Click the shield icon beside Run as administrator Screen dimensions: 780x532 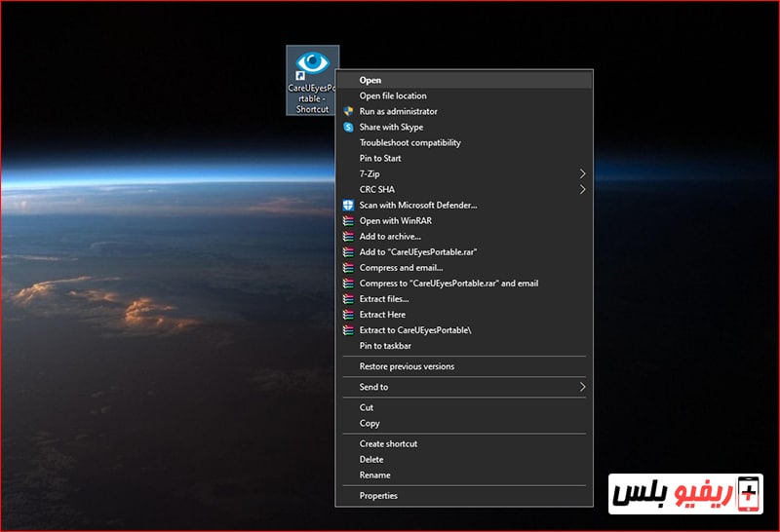tap(348, 111)
